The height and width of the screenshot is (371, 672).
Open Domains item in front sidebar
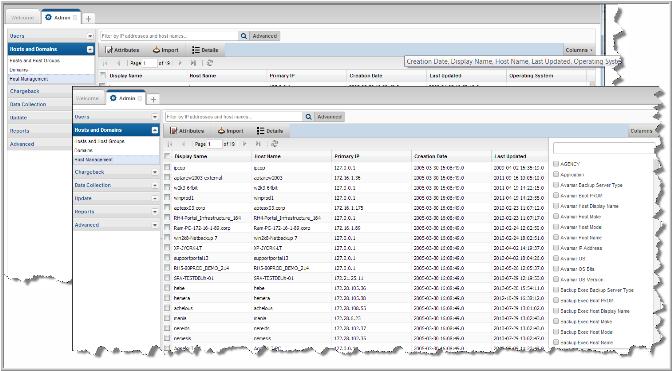pyautogui.click(x=84, y=150)
